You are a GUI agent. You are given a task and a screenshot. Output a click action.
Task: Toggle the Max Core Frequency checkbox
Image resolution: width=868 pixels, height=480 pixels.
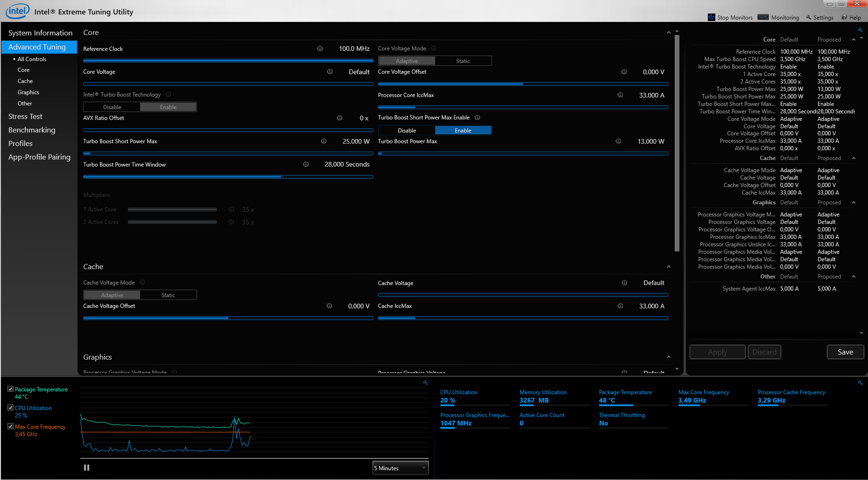coord(10,426)
